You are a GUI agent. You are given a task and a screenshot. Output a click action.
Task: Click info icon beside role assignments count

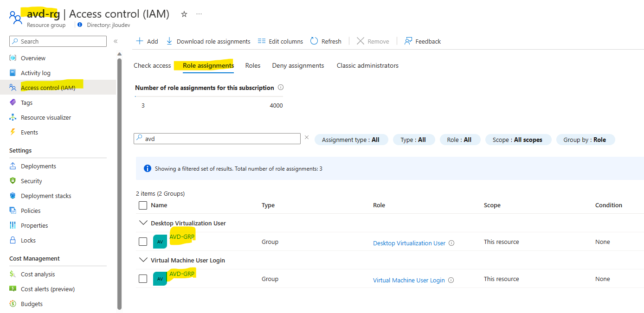(x=280, y=87)
